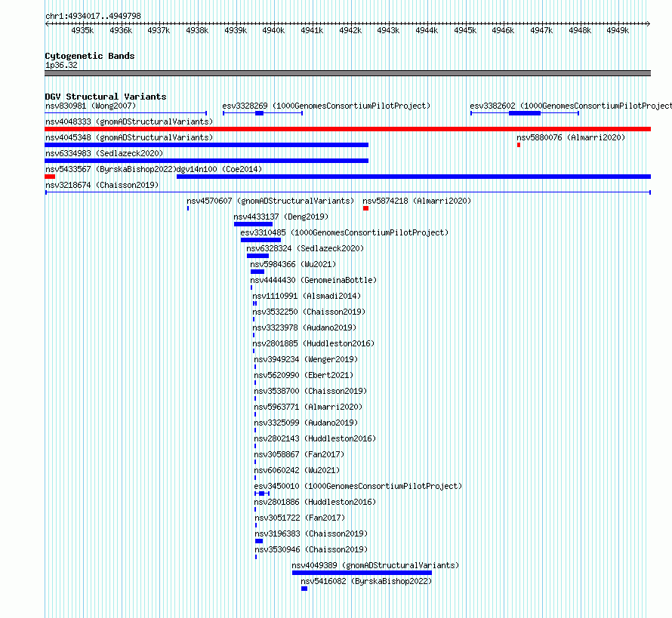Select the red nsv5880076 variant marker
Viewport: 672px width, 618px height.
pos(519,145)
